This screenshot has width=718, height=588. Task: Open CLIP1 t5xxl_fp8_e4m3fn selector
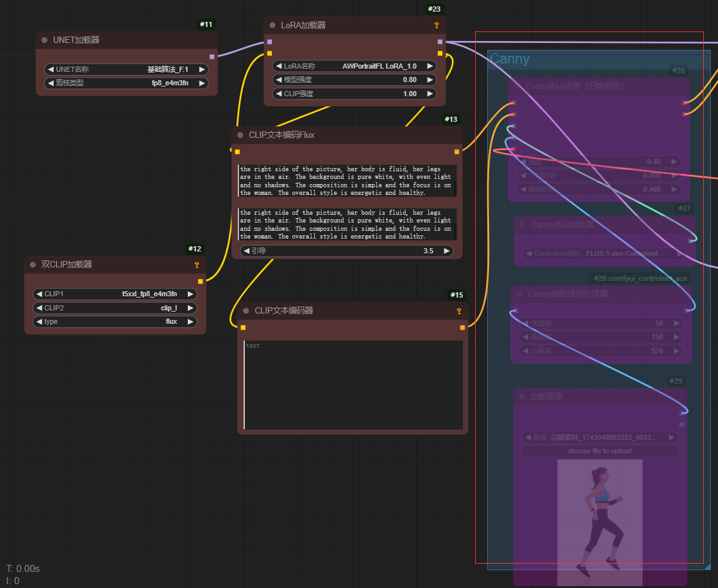pos(115,294)
